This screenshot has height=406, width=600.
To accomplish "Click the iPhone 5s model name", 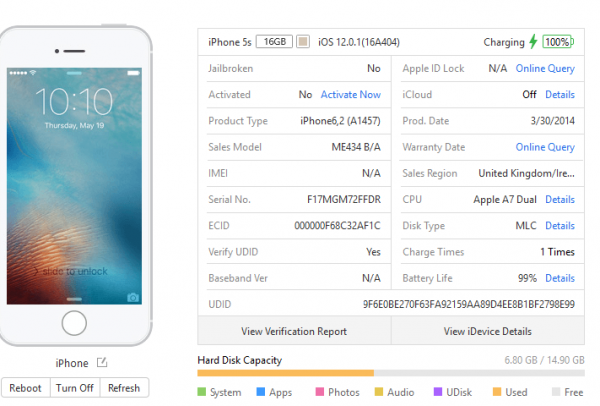I will point(230,42).
